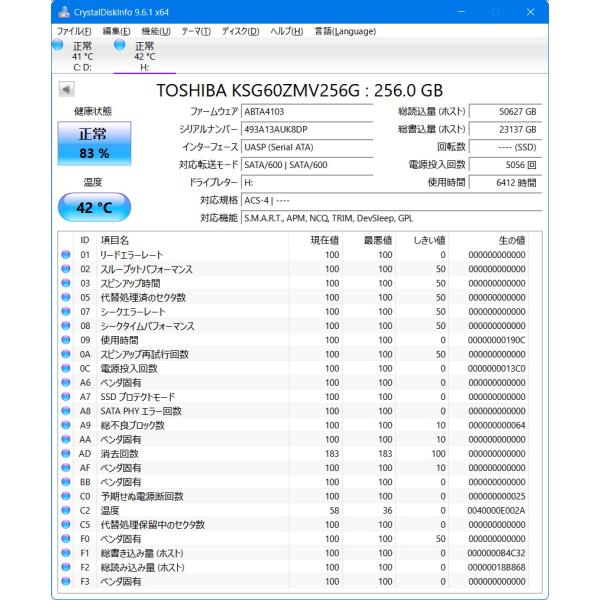Viewport: 600px width, 600px height.
Task: Click the blue status orb for H:
Action: pyautogui.click(x=120, y=45)
